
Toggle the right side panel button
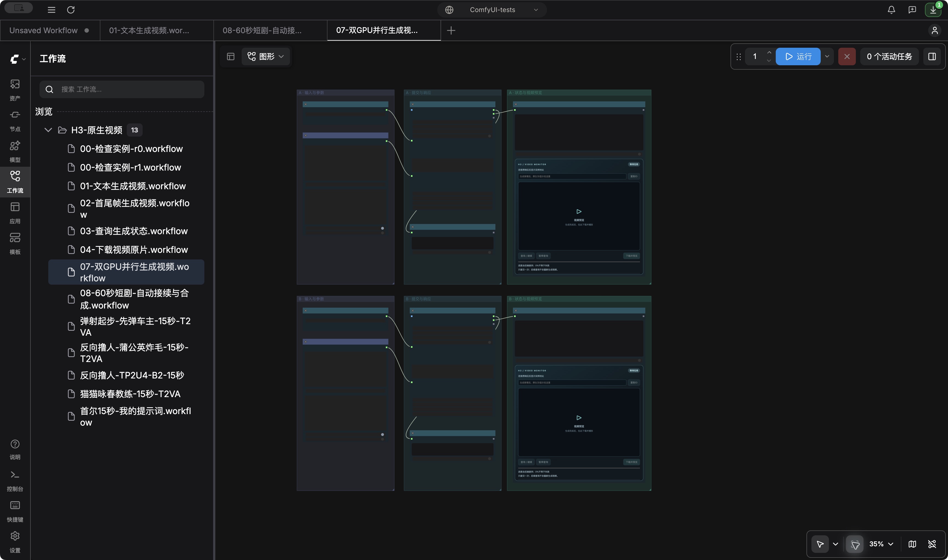(932, 56)
